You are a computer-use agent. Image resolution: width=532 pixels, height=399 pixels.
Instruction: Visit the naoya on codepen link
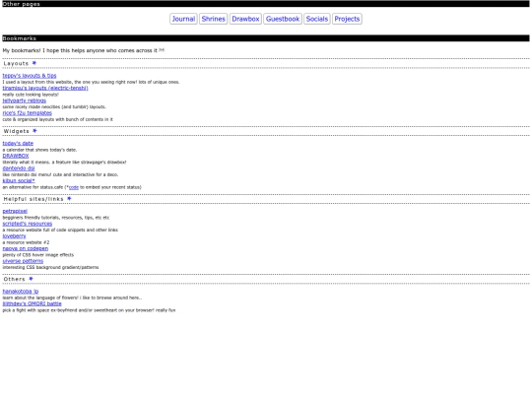(25, 248)
